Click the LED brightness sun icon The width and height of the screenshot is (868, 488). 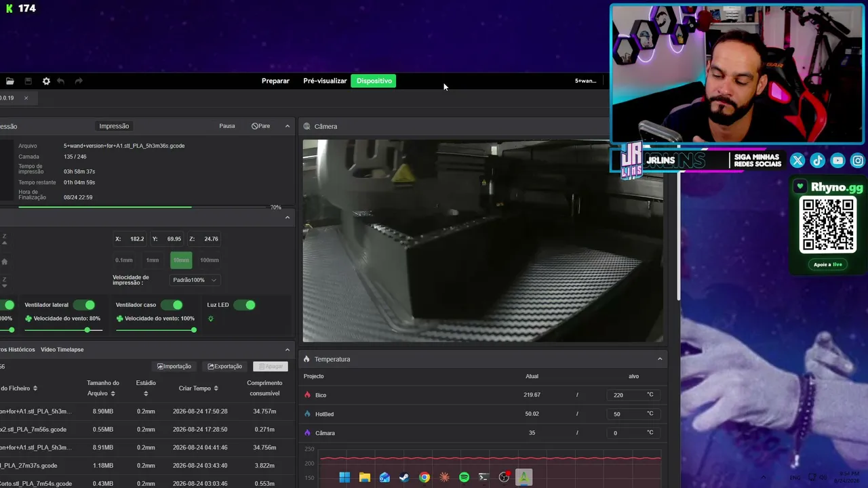(x=211, y=319)
